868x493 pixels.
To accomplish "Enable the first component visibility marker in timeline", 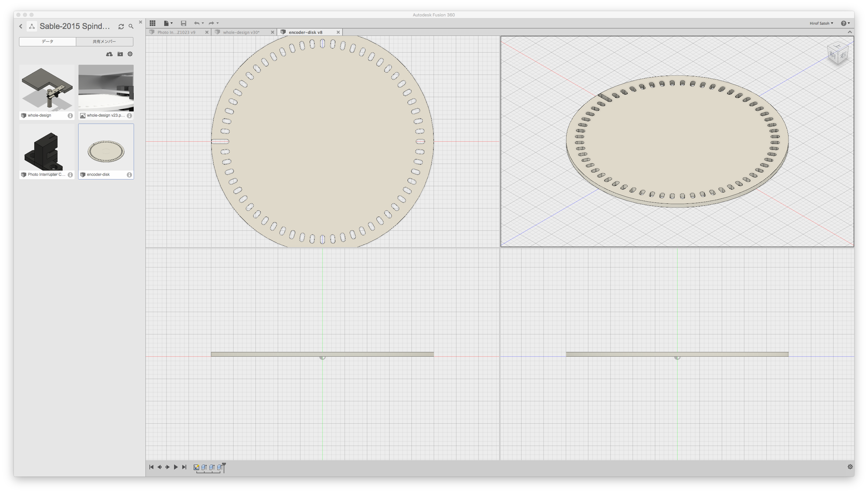I will coord(204,467).
